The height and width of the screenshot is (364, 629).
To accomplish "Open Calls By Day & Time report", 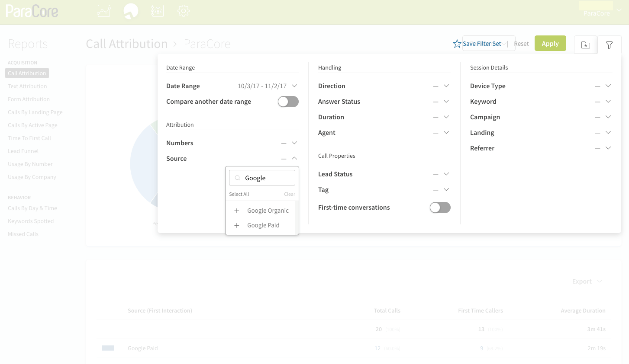I will coord(32,208).
